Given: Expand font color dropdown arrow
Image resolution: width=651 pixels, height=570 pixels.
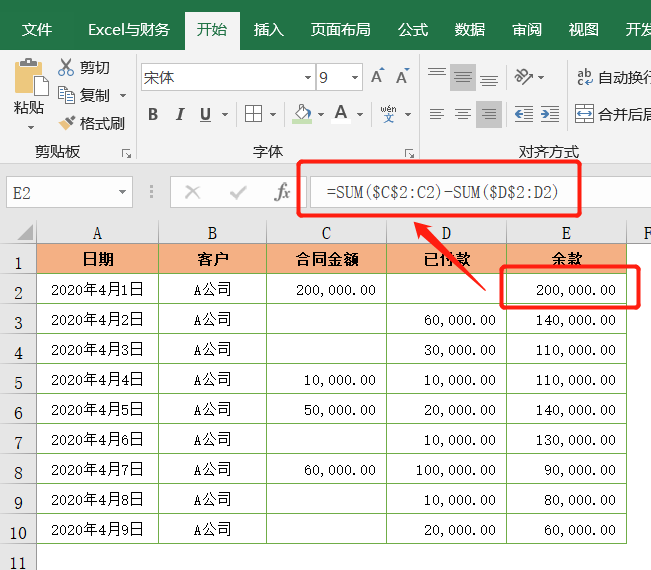Looking at the screenshot, I should tap(360, 114).
